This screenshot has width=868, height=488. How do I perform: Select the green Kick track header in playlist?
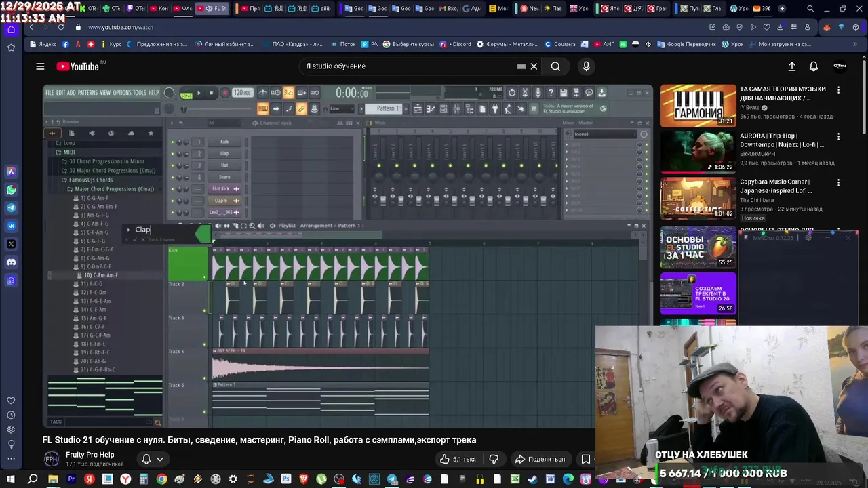tap(188, 264)
